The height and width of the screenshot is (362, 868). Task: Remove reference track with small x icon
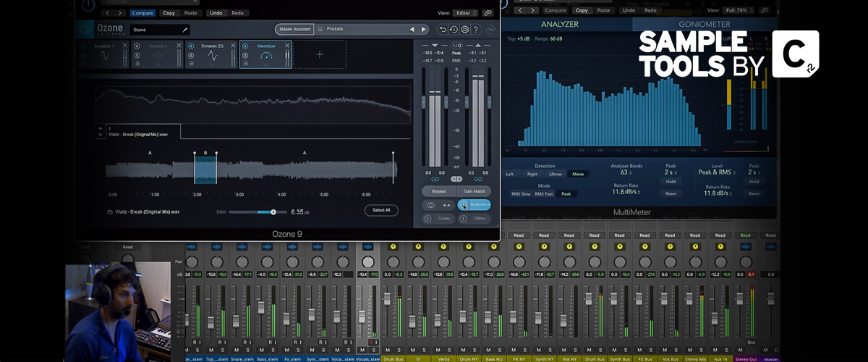coord(100,135)
